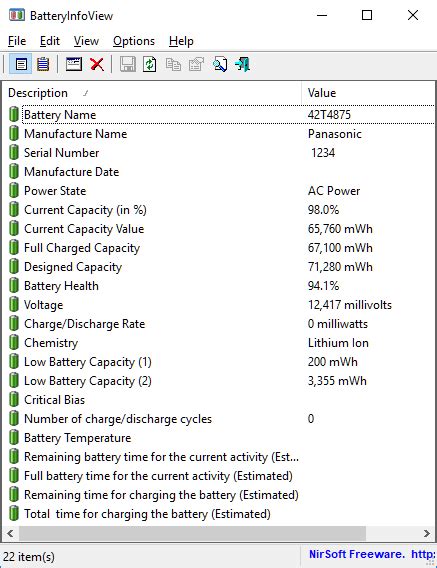Click the Save floppy disk icon

(x=128, y=64)
